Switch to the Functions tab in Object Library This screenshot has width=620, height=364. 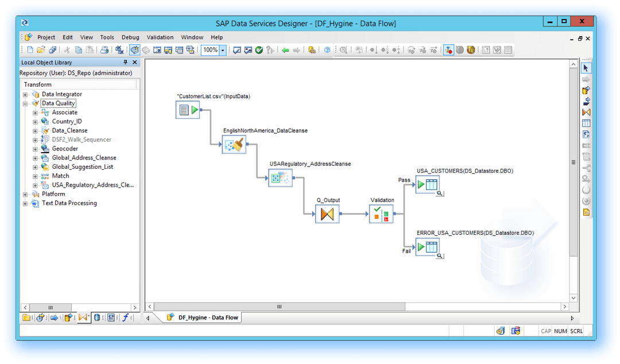pos(126,317)
